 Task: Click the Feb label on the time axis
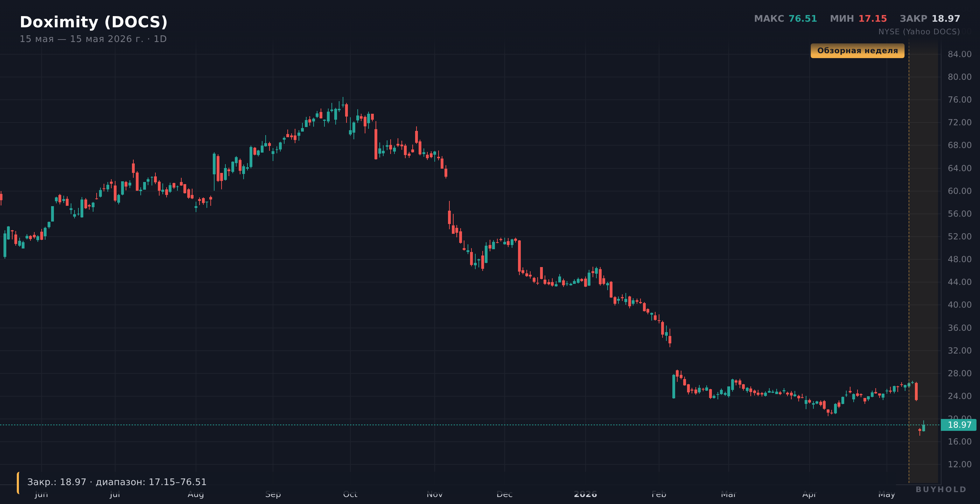click(x=659, y=494)
